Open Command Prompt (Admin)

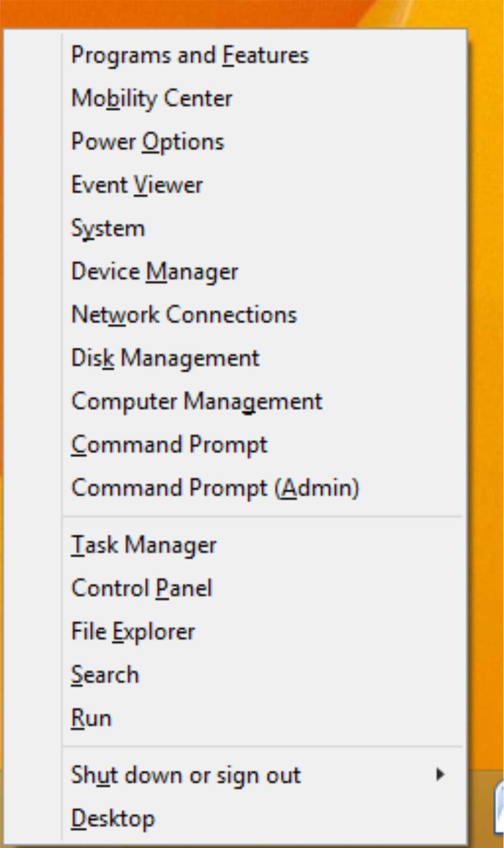215,488
